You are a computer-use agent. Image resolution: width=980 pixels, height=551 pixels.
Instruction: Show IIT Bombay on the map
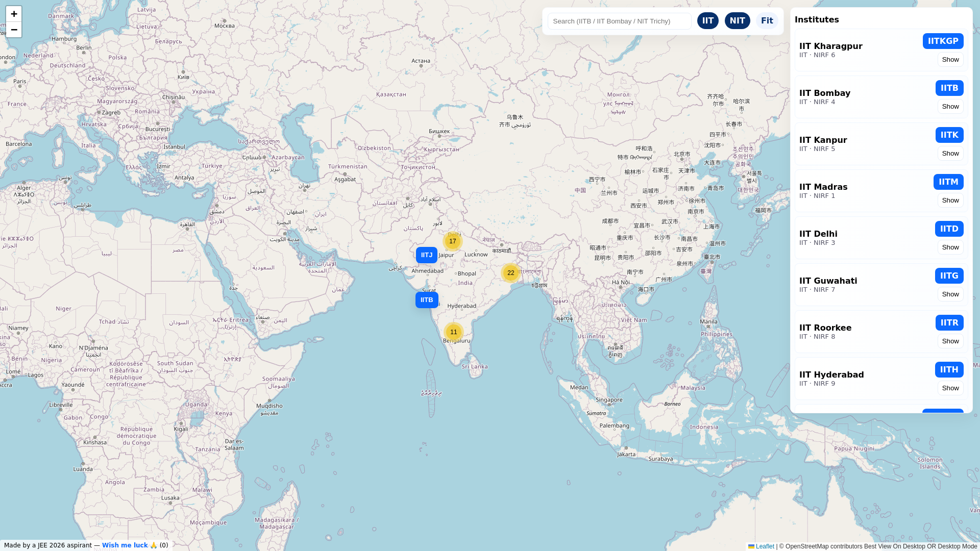tap(950, 107)
